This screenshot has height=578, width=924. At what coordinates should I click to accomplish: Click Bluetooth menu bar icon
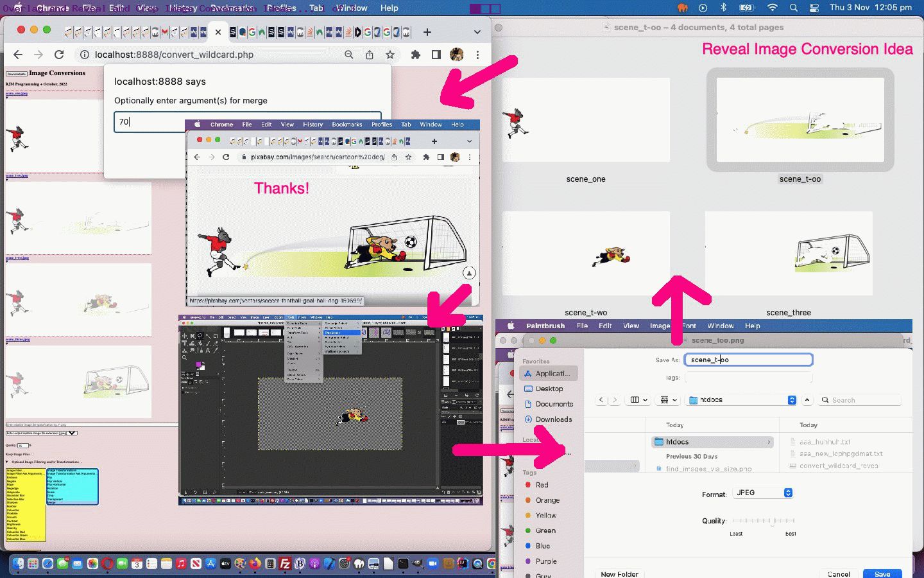[723, 8]
